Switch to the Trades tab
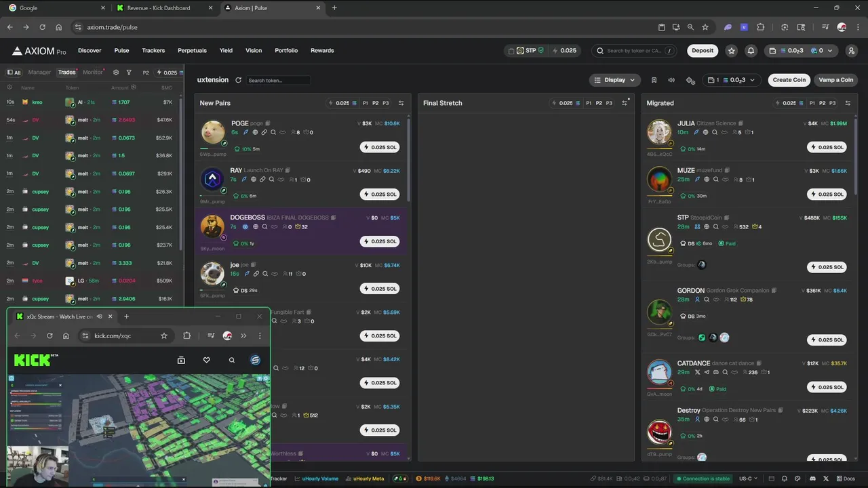The height and width of the screenshot is (488, 868). tap(66, 73)
